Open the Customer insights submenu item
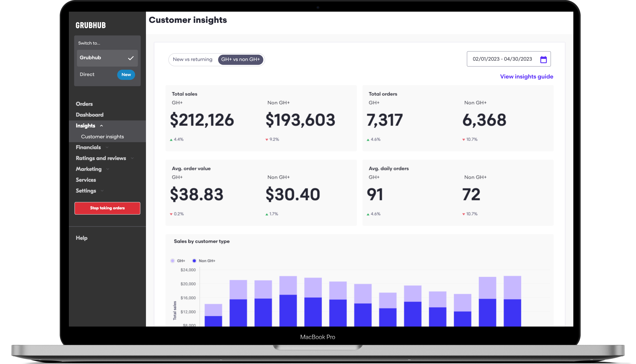The image size is (636, 364). point(102,136)
